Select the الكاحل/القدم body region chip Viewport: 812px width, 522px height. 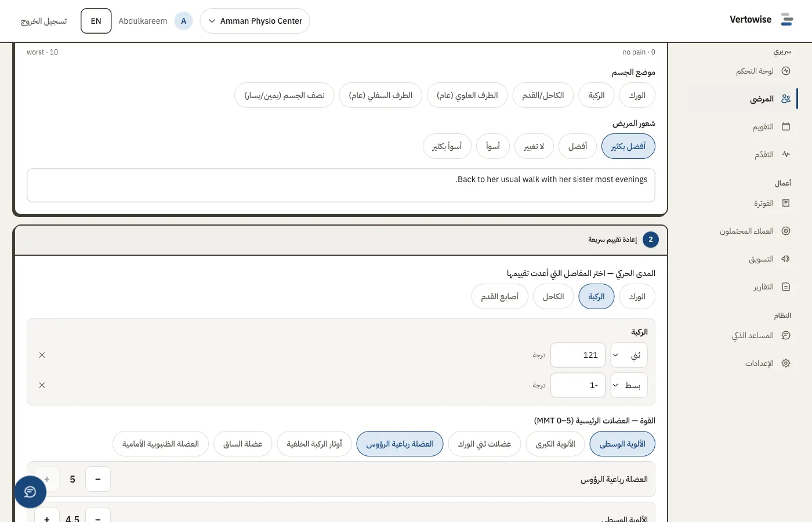pos(543,95)
